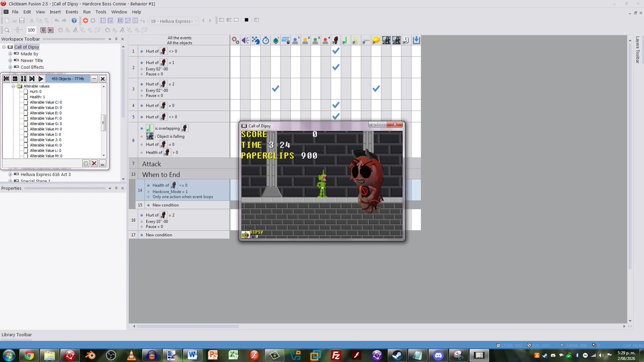Click the debugger tree scrollbar thumb
The width and height of the screenshot is (644, 362).
[x=104, y=122]
